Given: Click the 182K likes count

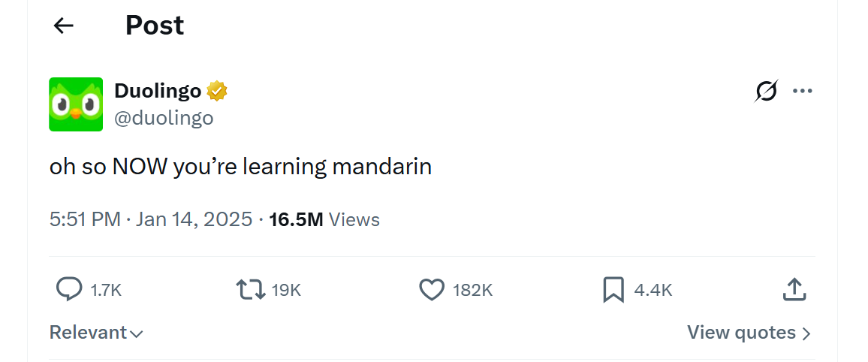Looking at the screenshot, I should [x=472, y=290].
